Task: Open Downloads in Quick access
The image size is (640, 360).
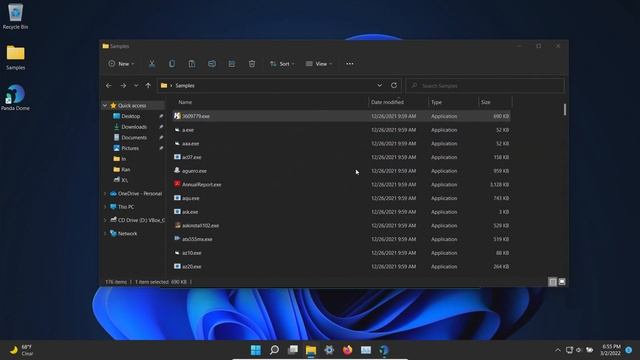Action: [134, 127]
